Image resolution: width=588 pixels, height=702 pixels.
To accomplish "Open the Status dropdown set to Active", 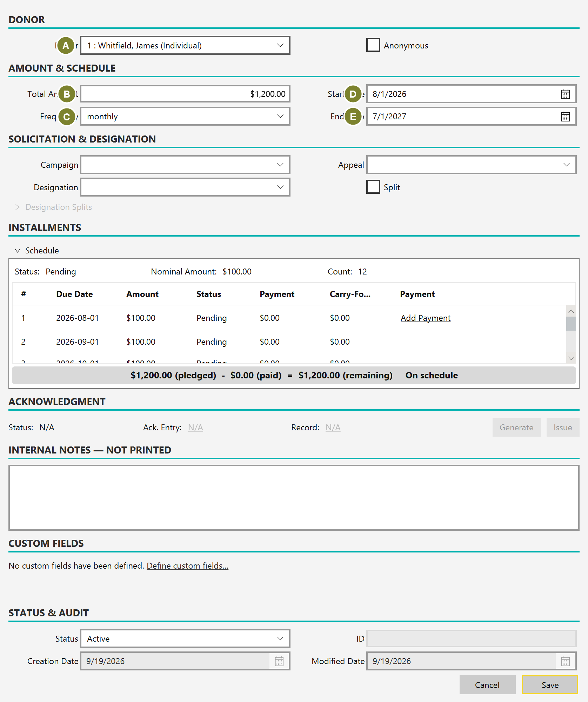I will 185,638.
